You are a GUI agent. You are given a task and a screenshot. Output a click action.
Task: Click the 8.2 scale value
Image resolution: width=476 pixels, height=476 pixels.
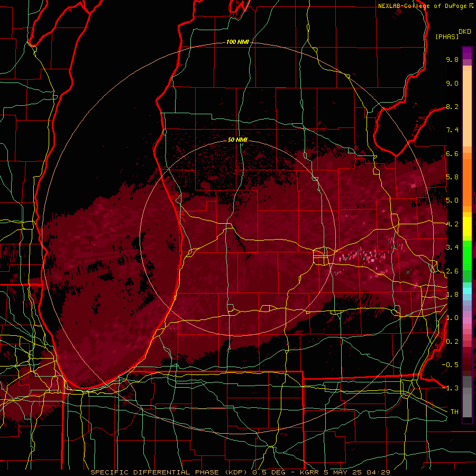point(452,106)
